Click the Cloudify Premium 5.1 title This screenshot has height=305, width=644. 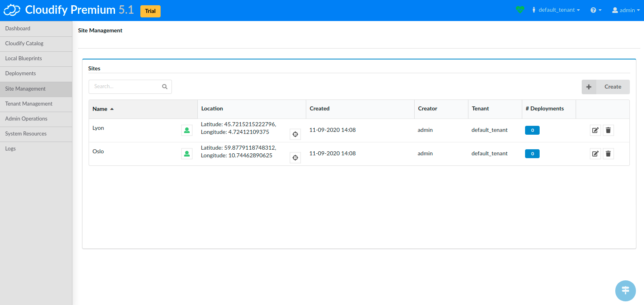(79, 10)
